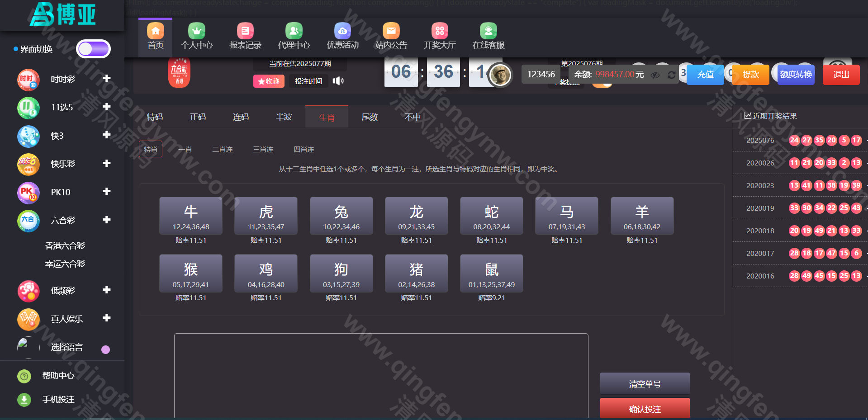The width and height of the screenshot is (868, 420).
Task: Select the 二肖连 sub-tab
Action: pos(223,150)
